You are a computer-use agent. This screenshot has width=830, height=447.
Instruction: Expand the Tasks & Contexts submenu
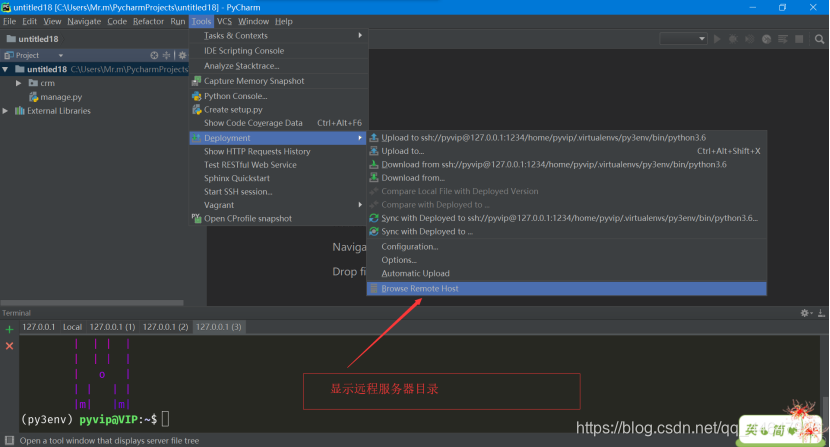coord(278,35)
